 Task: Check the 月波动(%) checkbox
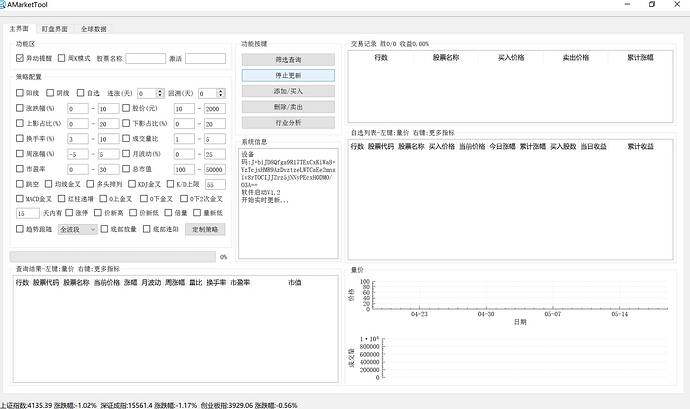click(x=126, y=154)
